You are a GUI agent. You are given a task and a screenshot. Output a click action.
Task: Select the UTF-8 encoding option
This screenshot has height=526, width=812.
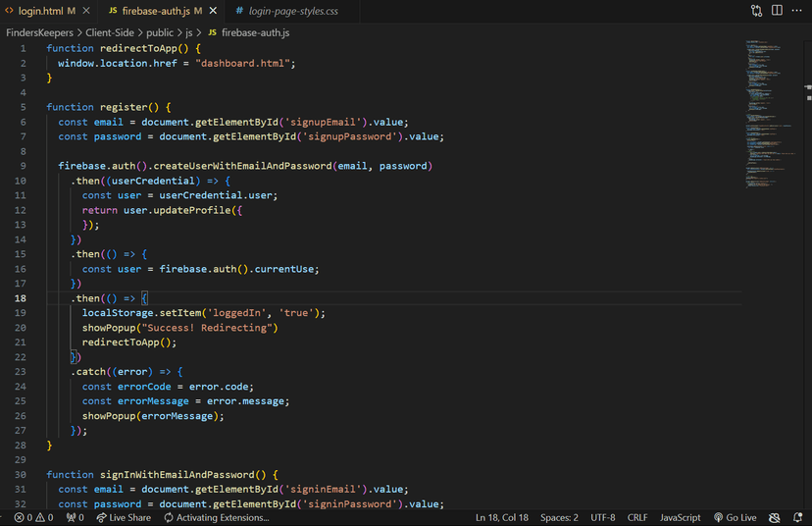603,517
